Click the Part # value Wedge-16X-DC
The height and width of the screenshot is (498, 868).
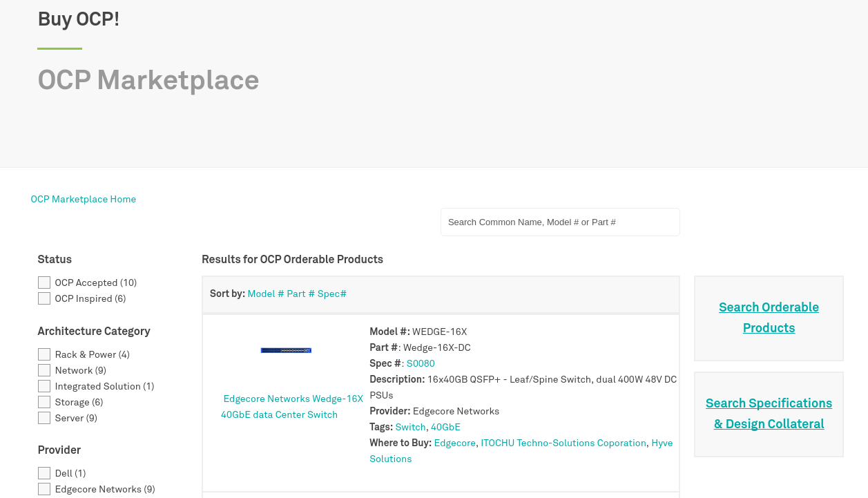click(437, 347)
